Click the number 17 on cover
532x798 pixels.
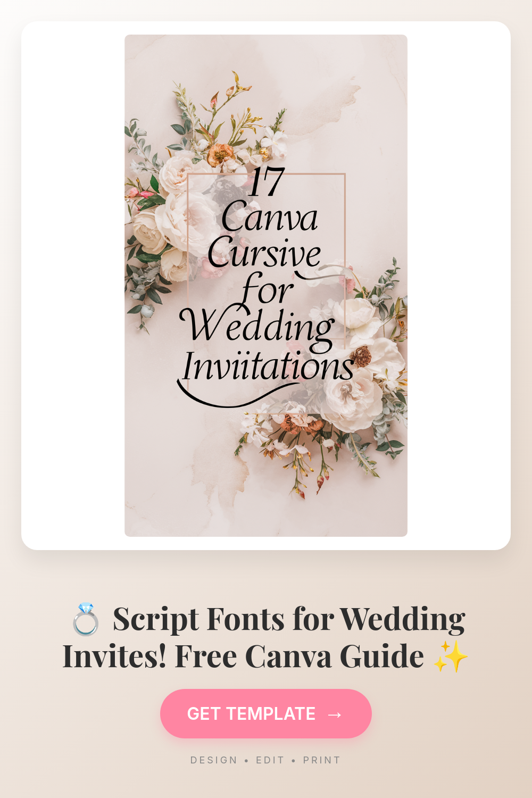pos(267,182)
